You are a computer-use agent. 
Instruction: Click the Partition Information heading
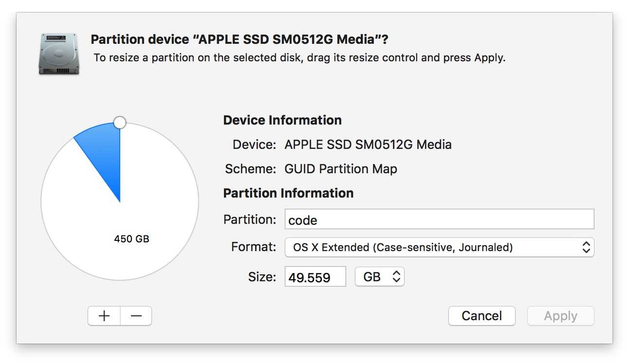point(288,193)
